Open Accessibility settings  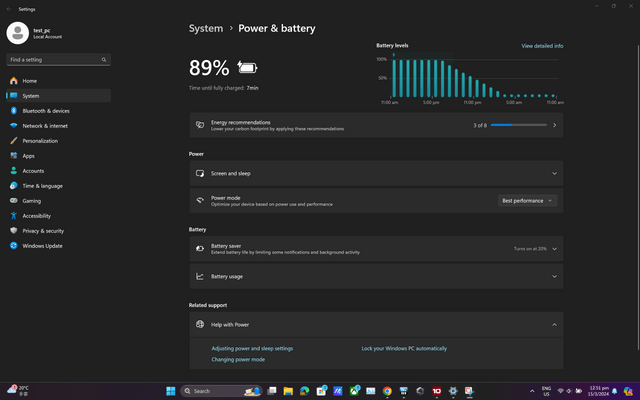[x=58, y=216]
